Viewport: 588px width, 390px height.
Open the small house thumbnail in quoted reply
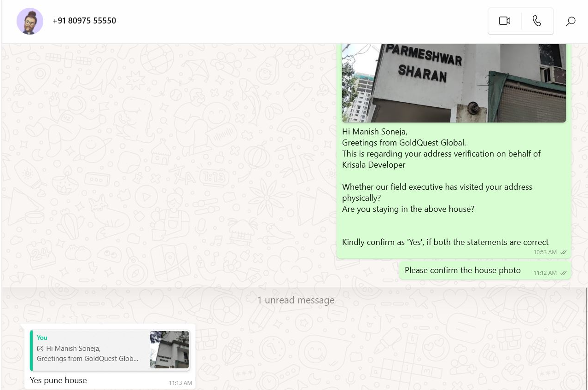click(169, 350)
